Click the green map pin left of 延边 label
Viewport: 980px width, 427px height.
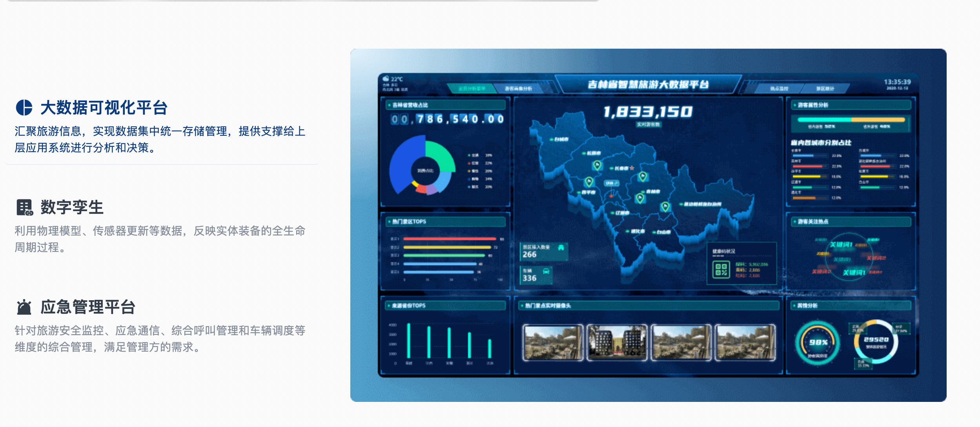coord(665,206)
